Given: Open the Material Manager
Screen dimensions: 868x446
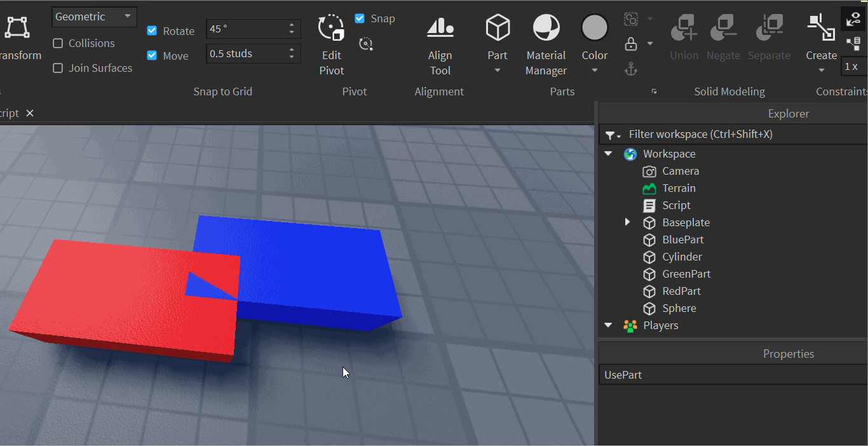Looking at the screenshot, I should [x=546, y=46].
